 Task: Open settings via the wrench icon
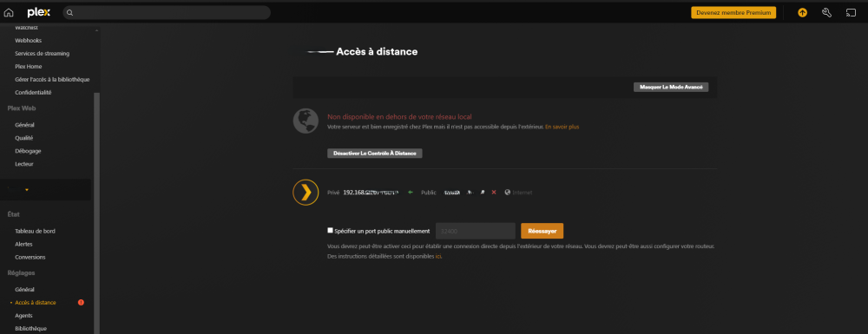[826, 13]
